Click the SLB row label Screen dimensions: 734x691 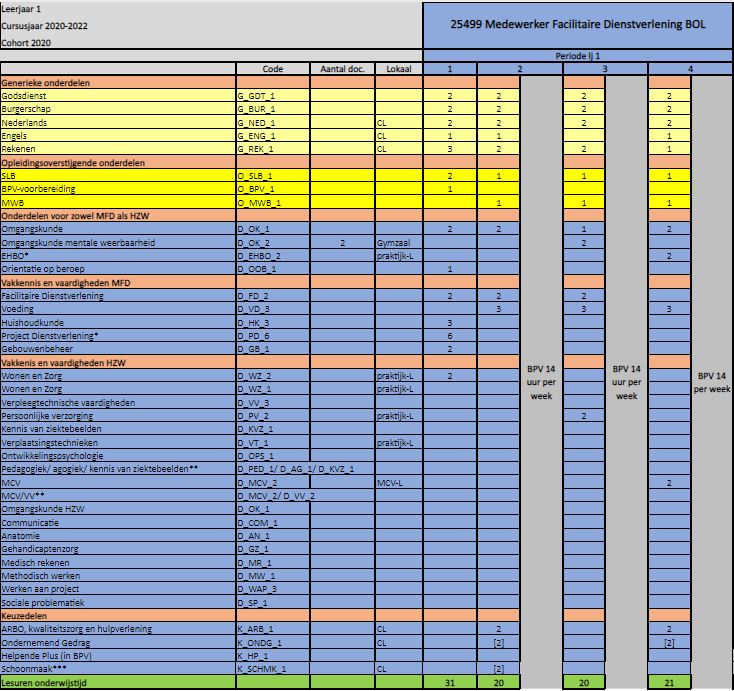118,176
